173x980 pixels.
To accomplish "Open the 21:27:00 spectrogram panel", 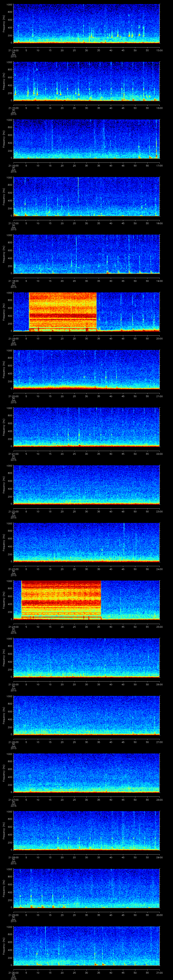I will [86, 772].
